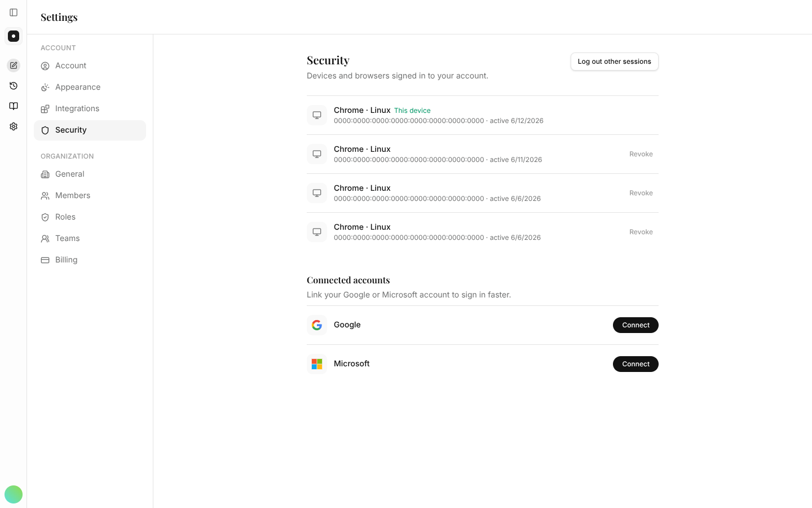This screenshot has width=812, height=508.
Task: Select the Teams group icon
Action: pyautogui.click(x=45, y=239)
